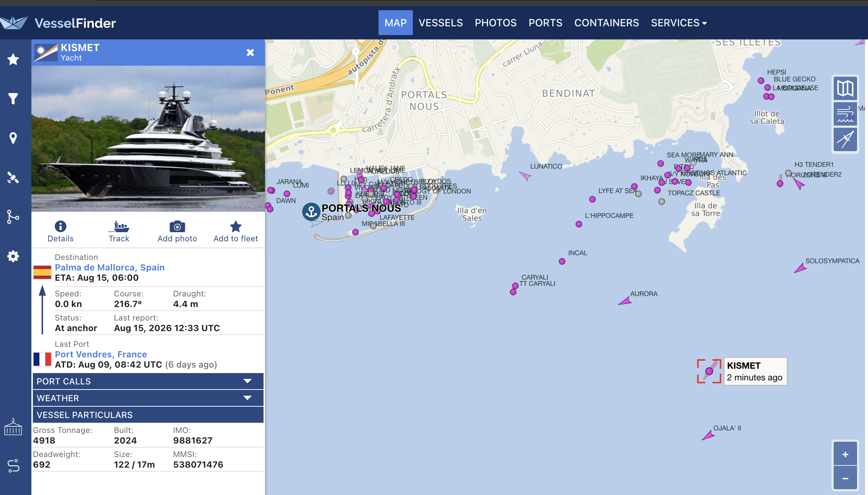This screenshot has width=868, height=495.
Task: Open Palma de Mallorca, Spain destination link
Action: [110, 267]
